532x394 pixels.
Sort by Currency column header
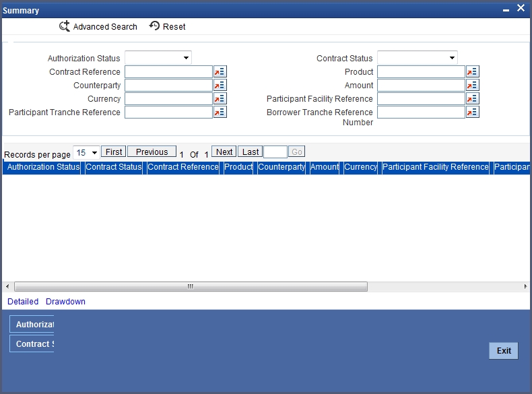coord(361,166)
